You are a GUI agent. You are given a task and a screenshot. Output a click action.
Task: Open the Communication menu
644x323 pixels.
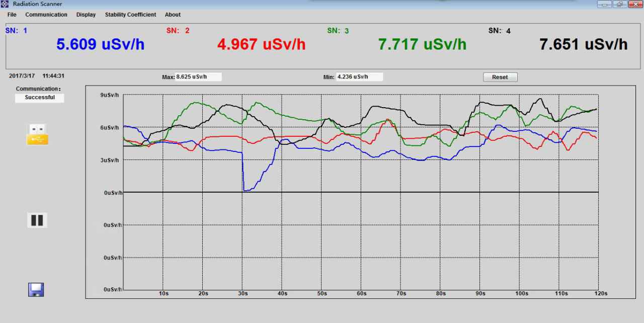(x=46, y=15)
